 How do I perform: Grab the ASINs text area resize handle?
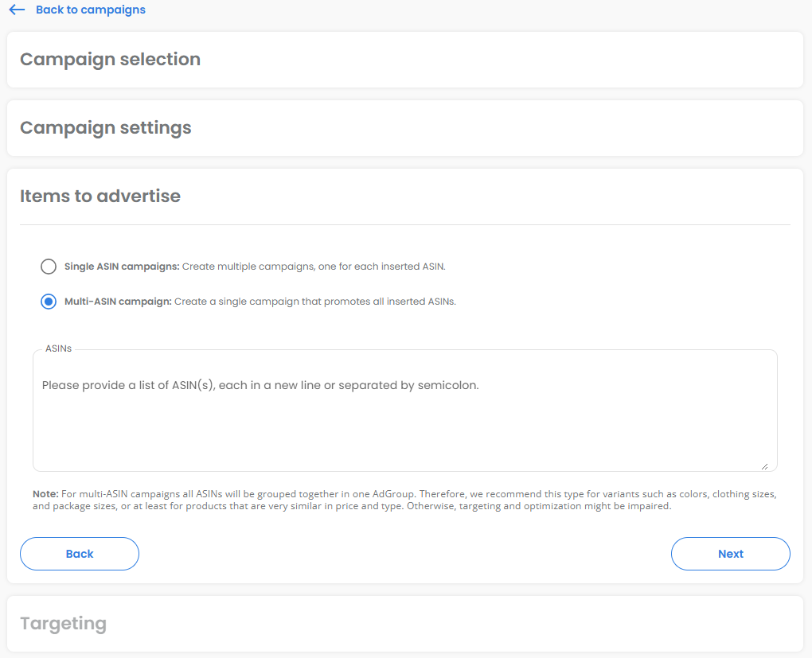(x=764, y=466)
